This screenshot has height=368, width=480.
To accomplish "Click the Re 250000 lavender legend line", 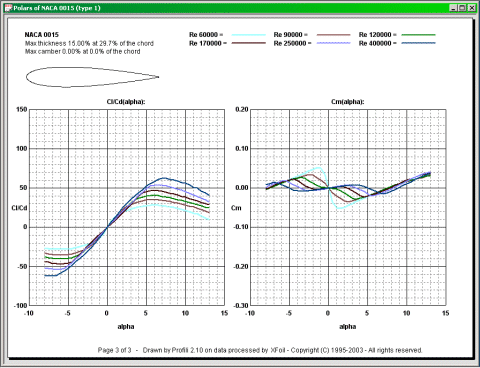I will tap(334, 43).
